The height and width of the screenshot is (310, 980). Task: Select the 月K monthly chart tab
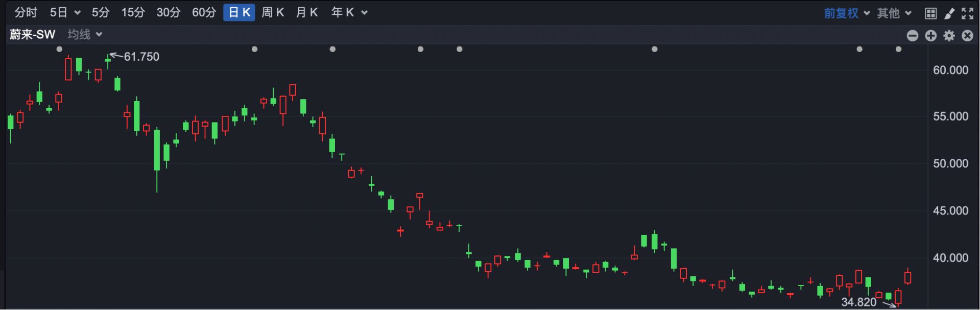point(306,13)
